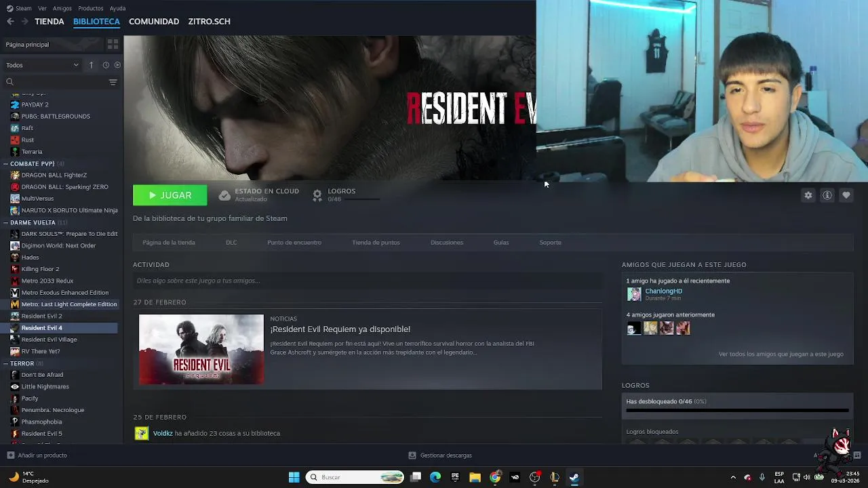Open ChanlongHD friend profile
The width and height of the screenshot is (868, 488).
point(663,291)
